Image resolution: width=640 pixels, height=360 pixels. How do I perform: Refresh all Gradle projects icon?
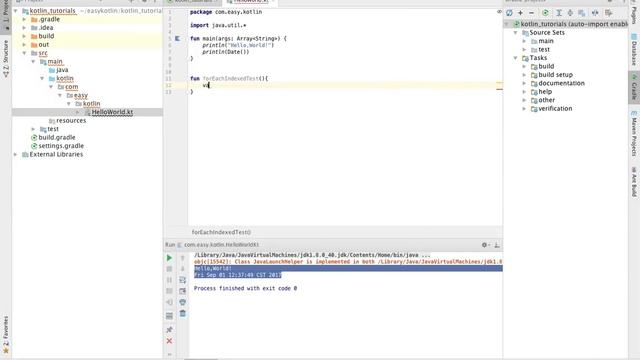509,13
